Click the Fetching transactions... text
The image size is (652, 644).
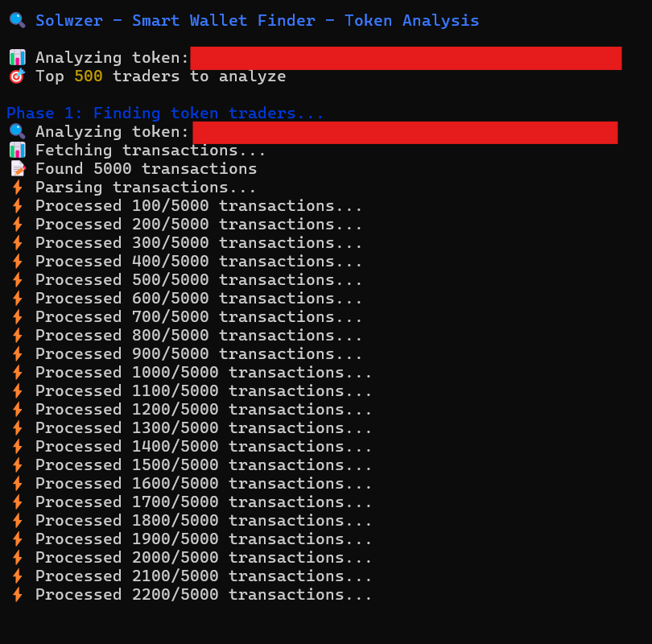pyautogui.click(x=151, y=150)
